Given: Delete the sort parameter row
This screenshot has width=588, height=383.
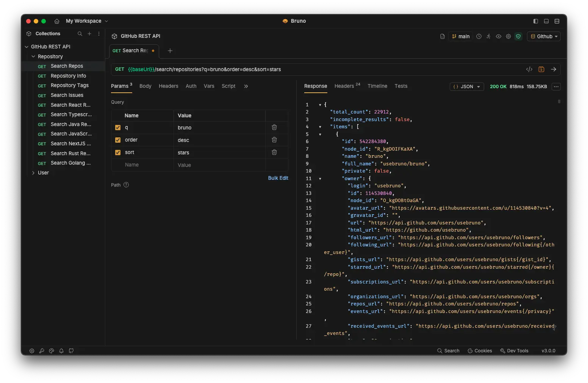Looking at the screenshot, I should 274,153.
